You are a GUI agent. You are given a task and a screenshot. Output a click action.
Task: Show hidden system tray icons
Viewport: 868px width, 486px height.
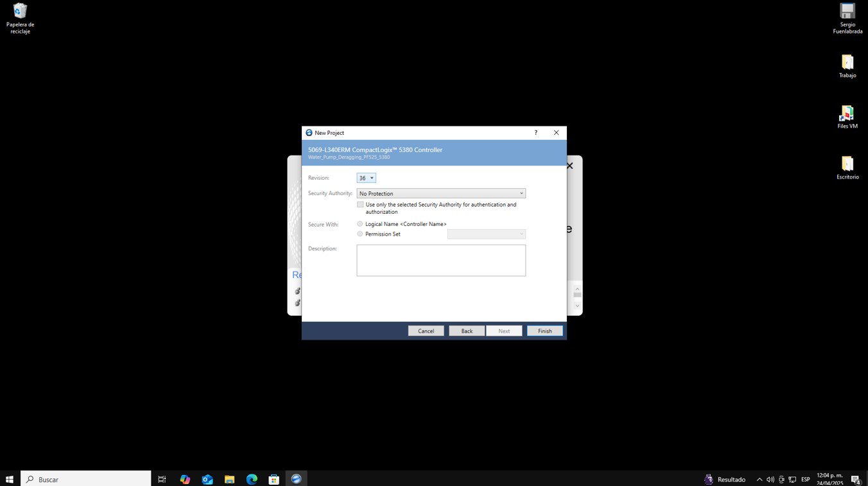point(759,479)
